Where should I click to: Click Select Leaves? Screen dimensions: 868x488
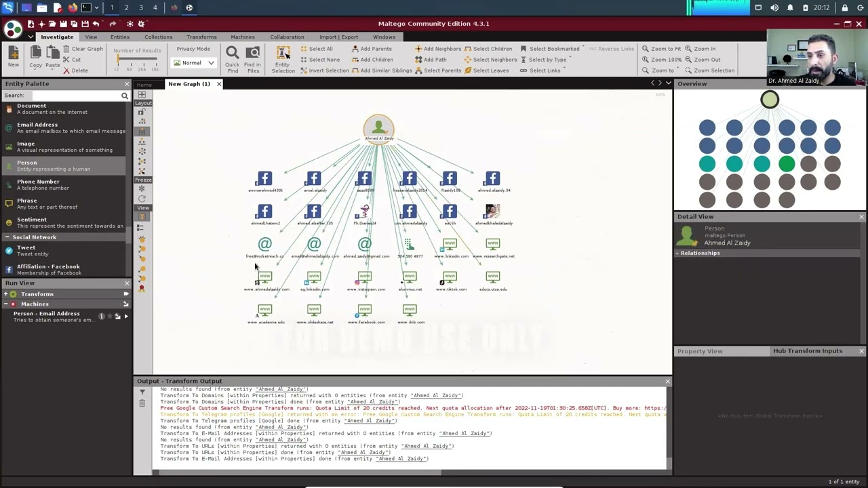[487, 70]
